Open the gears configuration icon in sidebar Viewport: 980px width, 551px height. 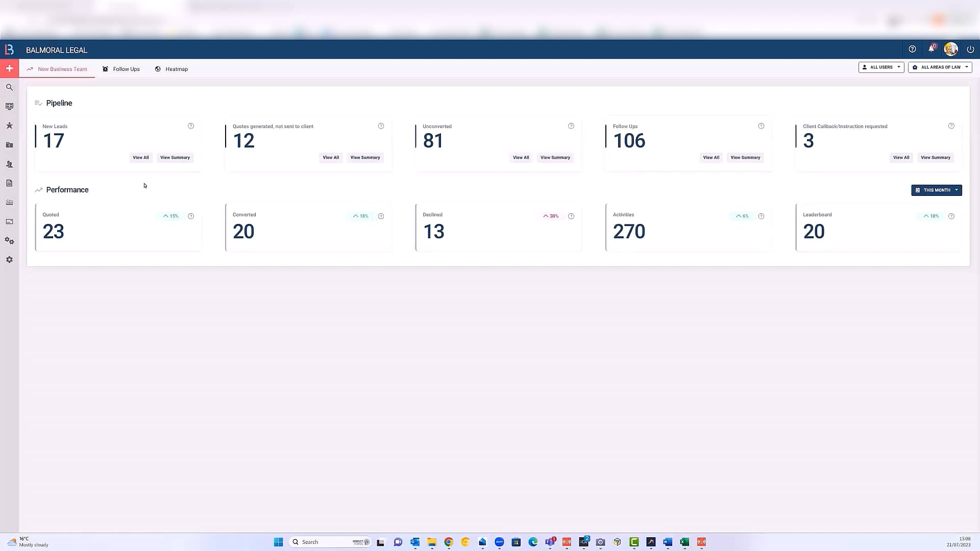pyautogui.click(x=9, y=240)
